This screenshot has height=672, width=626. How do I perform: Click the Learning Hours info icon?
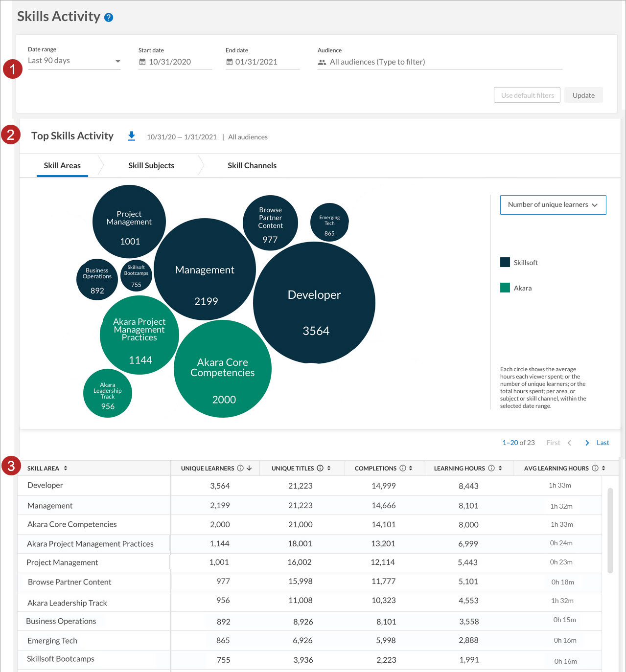pyautogui.click(x=491, y=468)
